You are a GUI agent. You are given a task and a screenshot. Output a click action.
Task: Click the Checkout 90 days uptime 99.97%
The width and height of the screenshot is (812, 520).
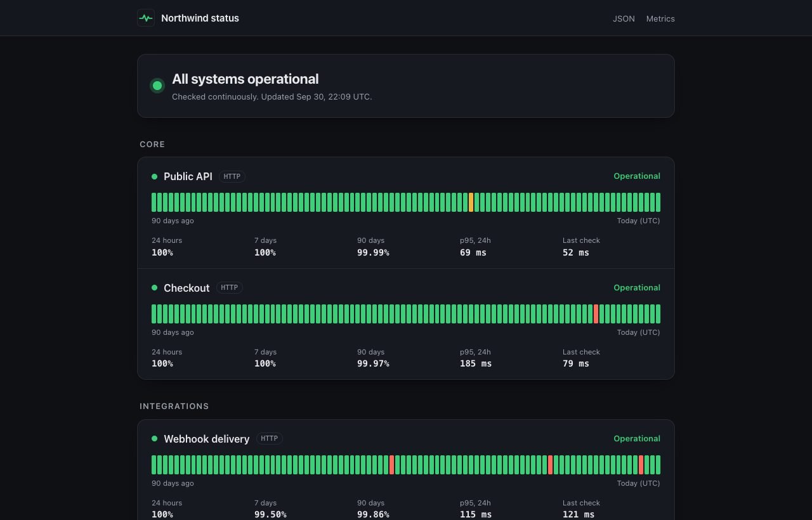click(x=373, y=363)
